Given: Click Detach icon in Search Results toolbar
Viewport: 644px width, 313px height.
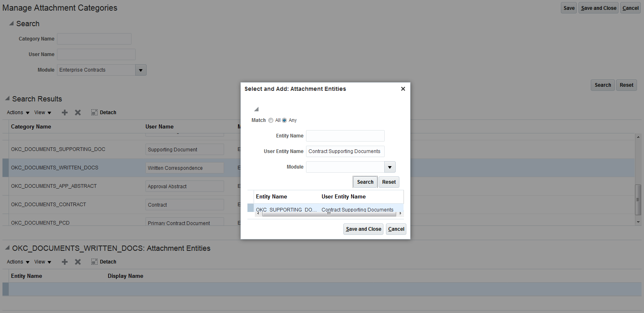Looking at the screenshot, I should [94, 113].
